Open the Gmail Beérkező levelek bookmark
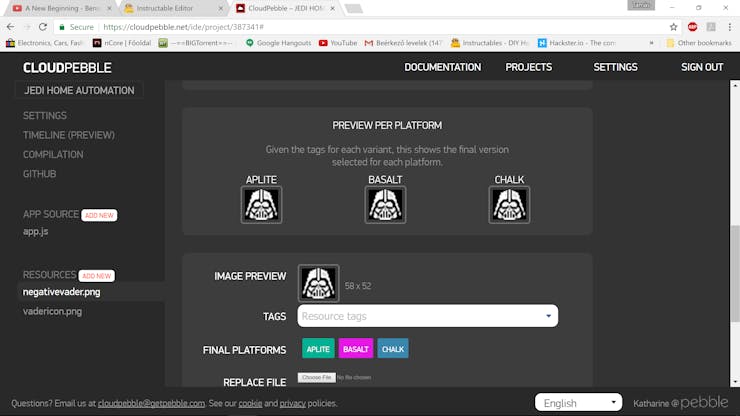This screenshot has height=416, width=740. click(x=404, y=43)
